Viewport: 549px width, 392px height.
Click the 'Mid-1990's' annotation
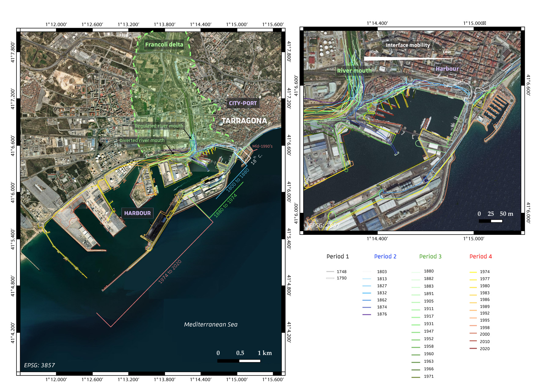[263, 146]
